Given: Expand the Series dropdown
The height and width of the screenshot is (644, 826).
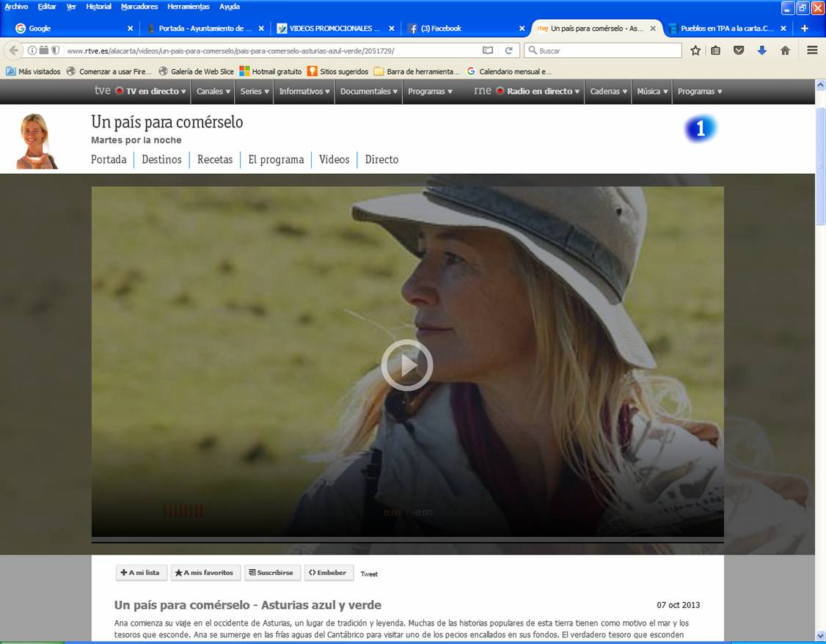Looking at the screenshot, I should click(x=255, y=91).
